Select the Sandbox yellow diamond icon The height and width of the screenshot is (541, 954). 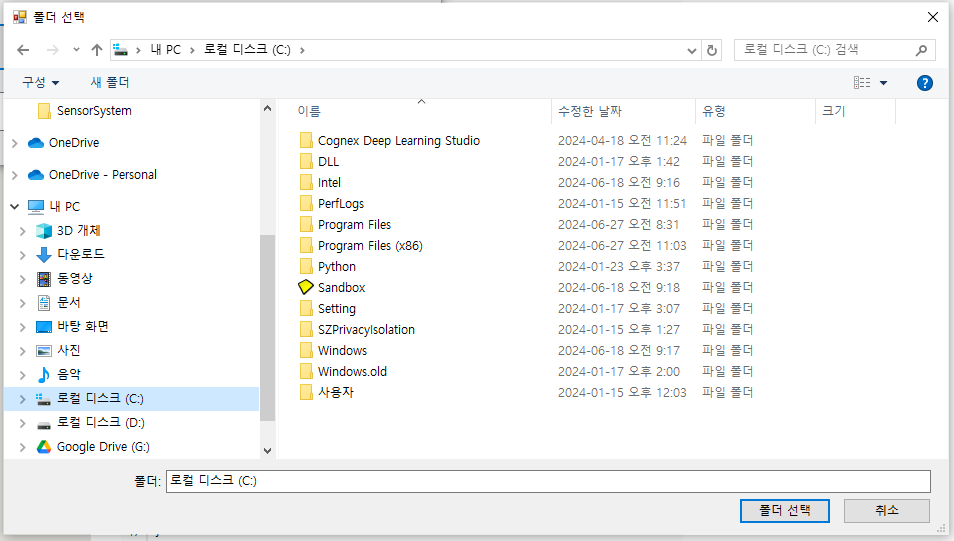point(306,287)
